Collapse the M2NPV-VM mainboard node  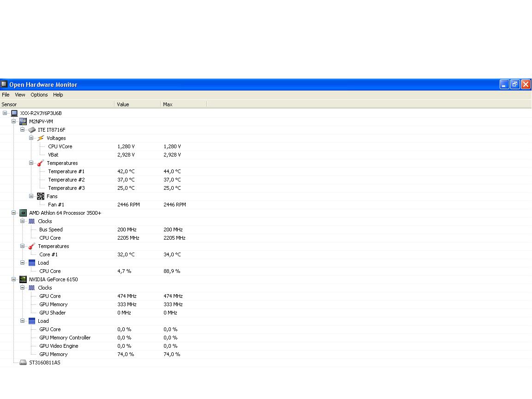[x=13, y=121]
